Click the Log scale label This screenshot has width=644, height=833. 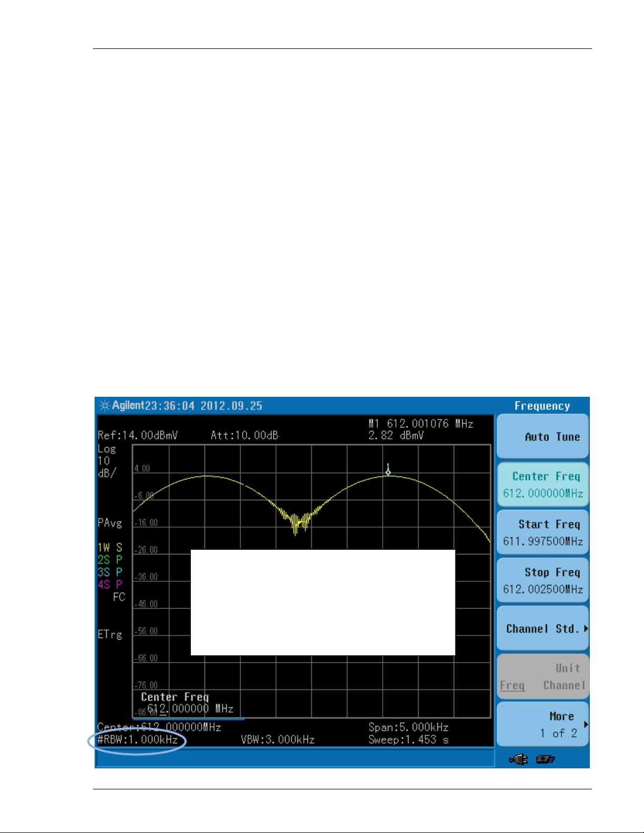107,449
